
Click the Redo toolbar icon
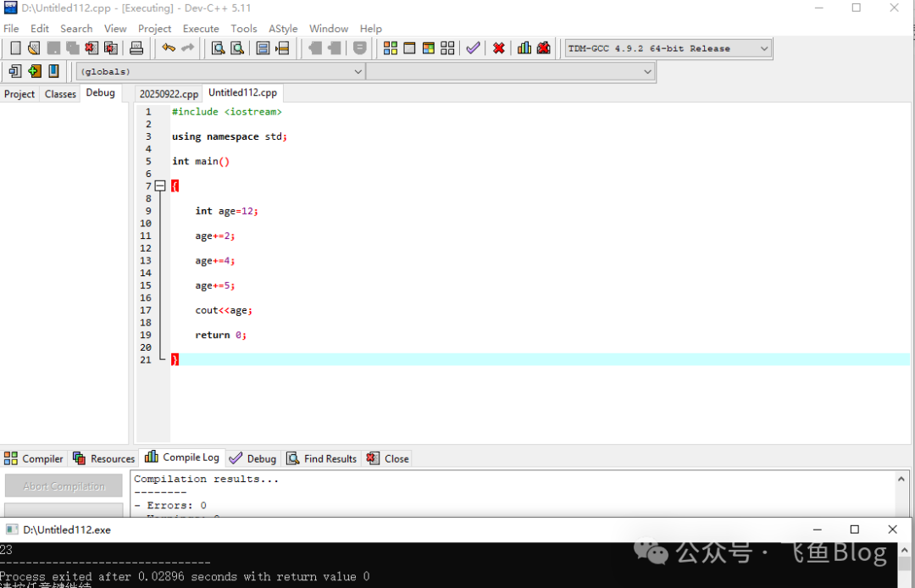(x=187, y=48)
